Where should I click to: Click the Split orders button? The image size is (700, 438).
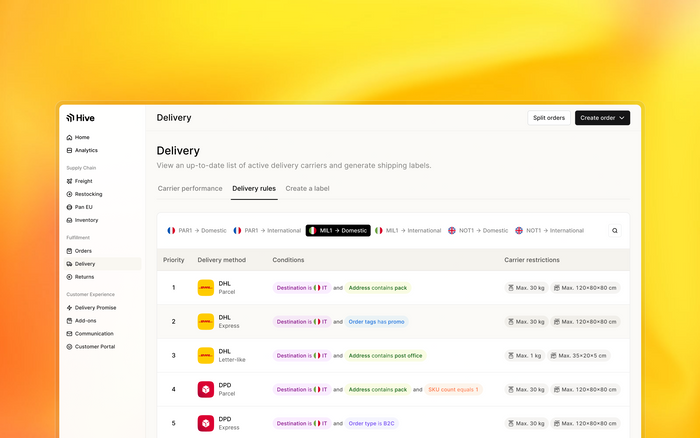coord(548,118)
